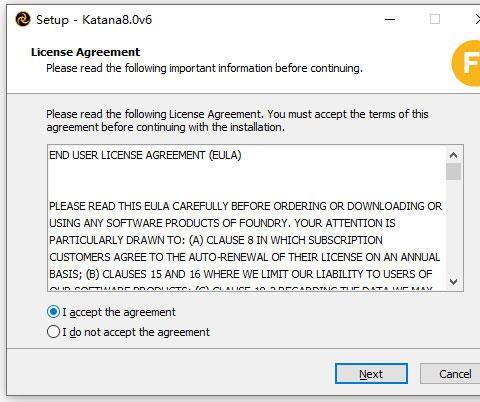The width and height of the screenshot is (480, 402).
Task: Cancel the Katana installation
Action: point(450,374)
